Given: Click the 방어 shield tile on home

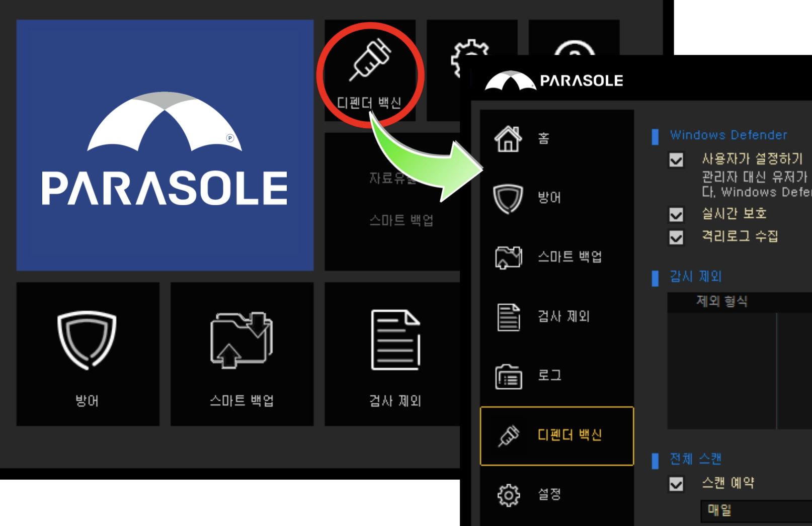Looking at the screenshot, I should (88, 354).
